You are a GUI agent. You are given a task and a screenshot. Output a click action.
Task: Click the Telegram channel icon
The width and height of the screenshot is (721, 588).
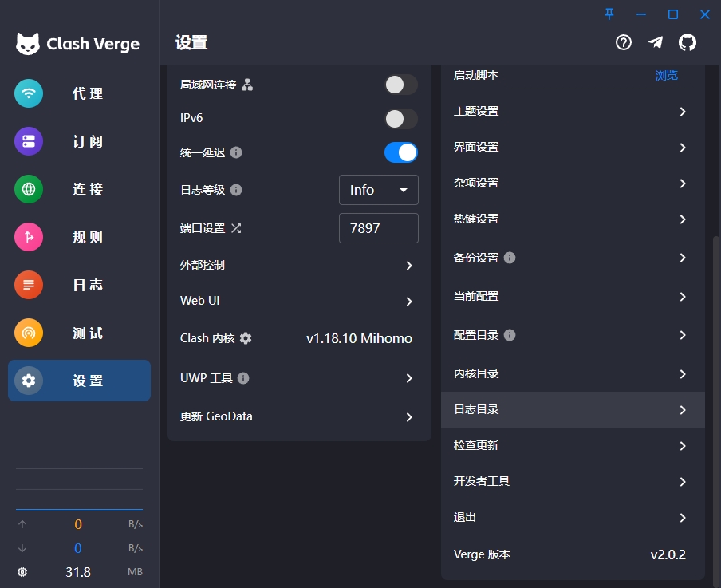656,43
